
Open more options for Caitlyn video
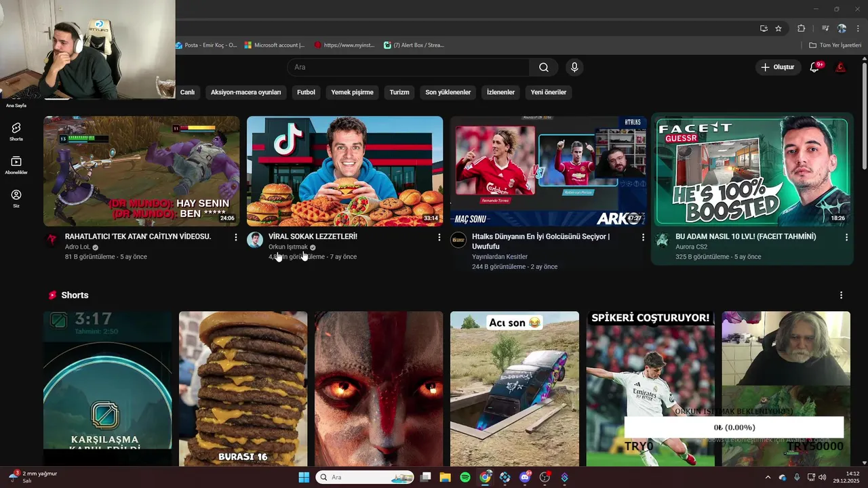tap(236, 237)
